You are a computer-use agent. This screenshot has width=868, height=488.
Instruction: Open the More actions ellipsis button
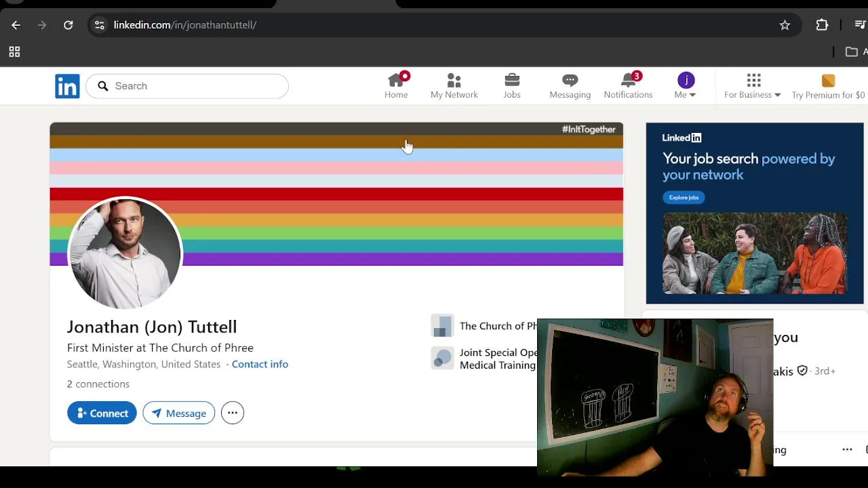coord(232,413)
